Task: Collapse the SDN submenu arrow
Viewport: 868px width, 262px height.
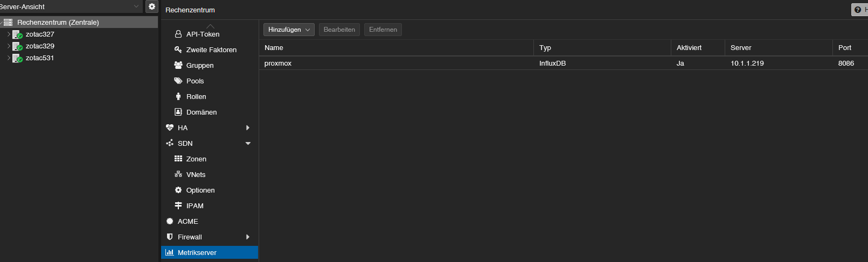Action: tap(248, 144)
